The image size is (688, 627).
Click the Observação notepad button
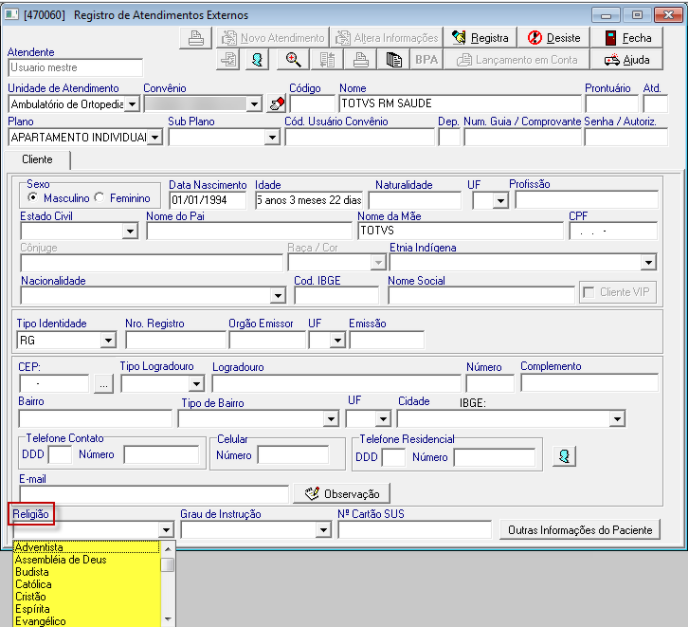point(342,494)
